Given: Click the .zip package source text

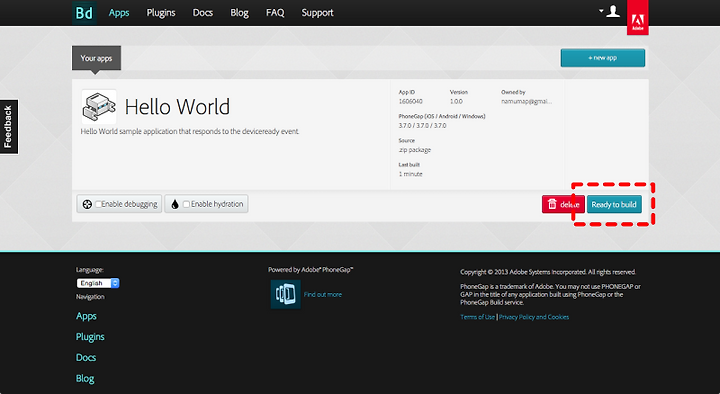Looking at the screenshot, I should pyautogui.click(x=415, y=150).
